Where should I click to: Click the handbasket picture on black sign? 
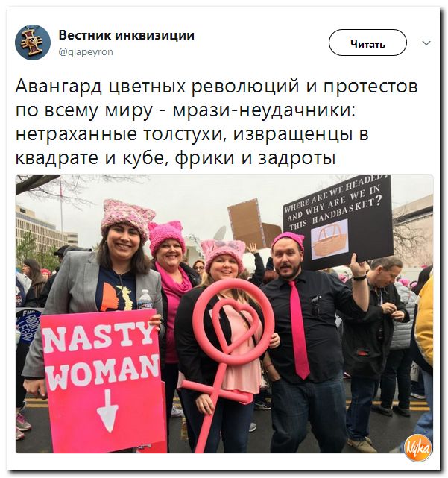point(329,239)
